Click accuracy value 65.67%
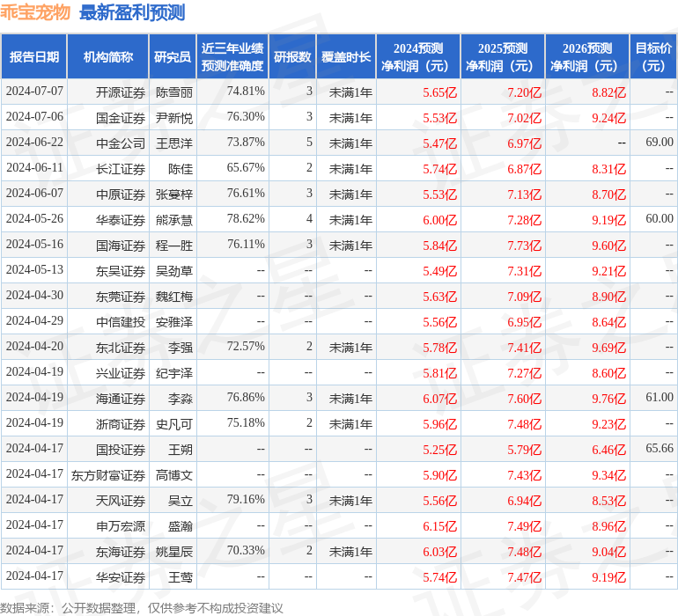The image size is (678, 616). click(x=246, y=168)
